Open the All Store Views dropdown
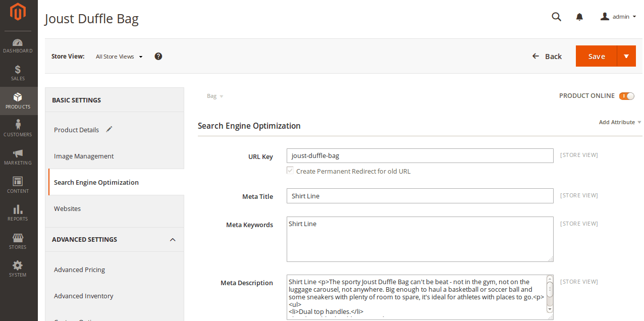Viewport: 644px width, 321px height. pos(119,57)
